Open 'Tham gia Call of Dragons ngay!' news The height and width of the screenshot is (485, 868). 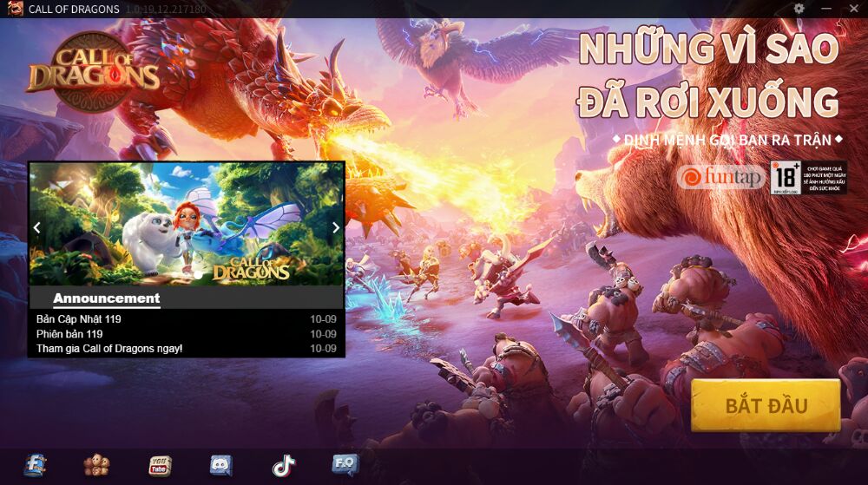(x=109, y=349)
